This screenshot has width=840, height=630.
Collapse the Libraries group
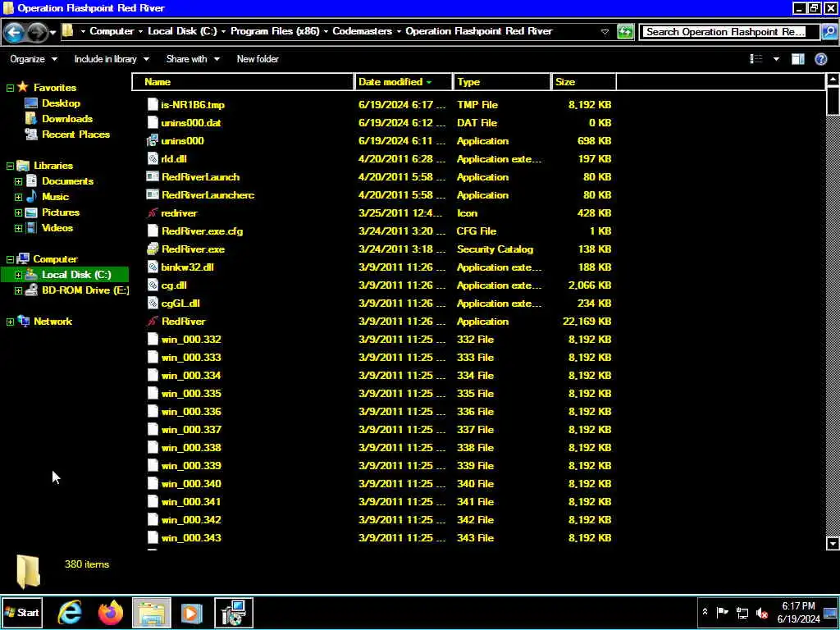point(10,166)
